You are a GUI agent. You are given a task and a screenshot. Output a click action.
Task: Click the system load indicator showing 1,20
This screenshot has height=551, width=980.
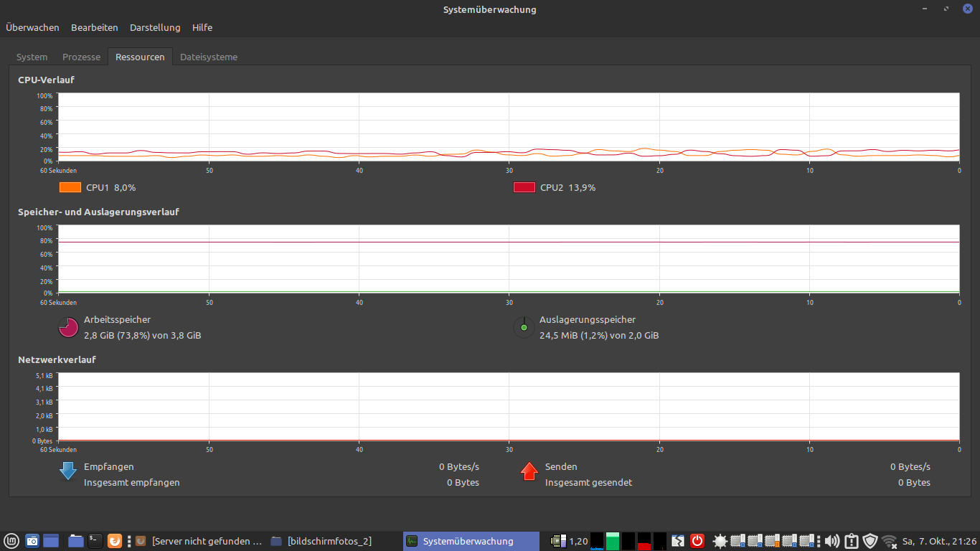click(570, 541)
